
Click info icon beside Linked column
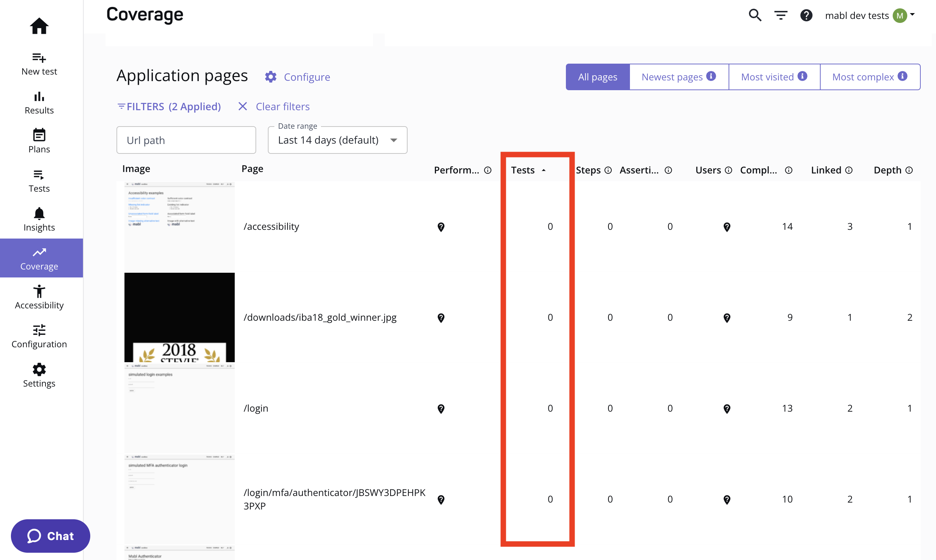point(849,170)
